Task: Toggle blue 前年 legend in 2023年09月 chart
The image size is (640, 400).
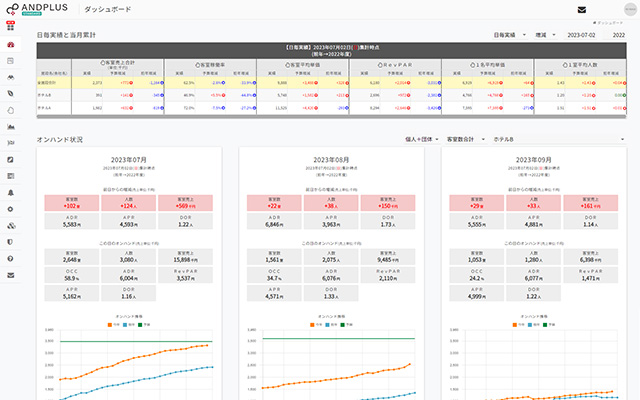Action: point(533,325)
